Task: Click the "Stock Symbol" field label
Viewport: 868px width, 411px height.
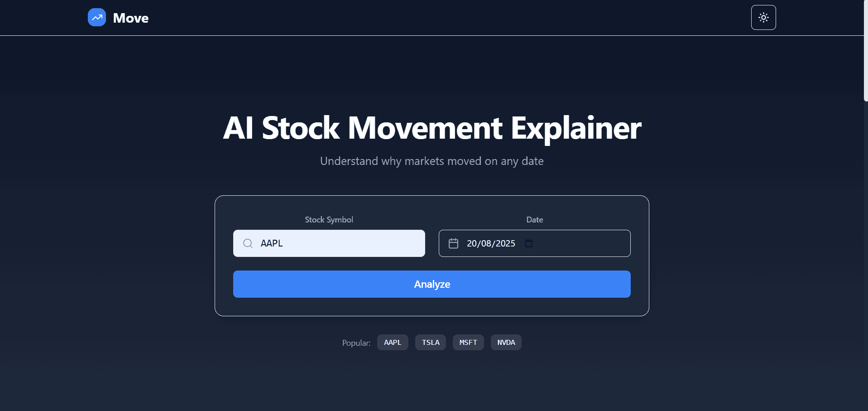Action: [x=329, y=220]
